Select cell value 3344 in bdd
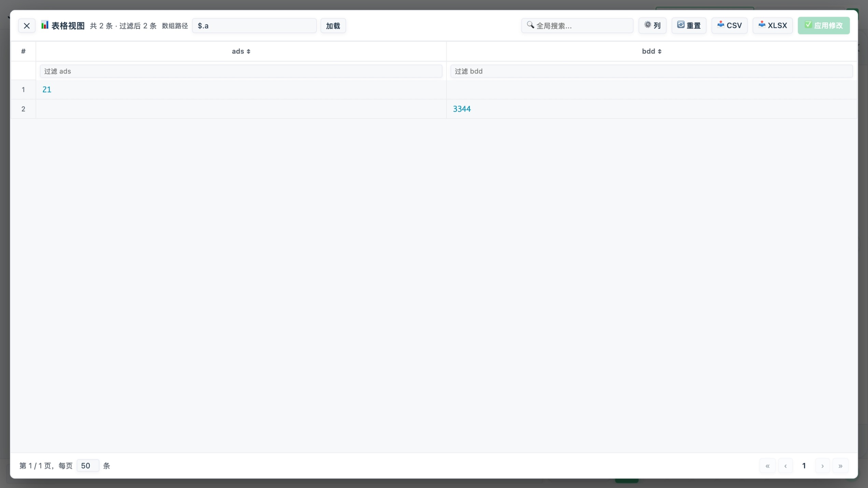Viewport: 868px width, 488px height. click(x=462, y=109)
